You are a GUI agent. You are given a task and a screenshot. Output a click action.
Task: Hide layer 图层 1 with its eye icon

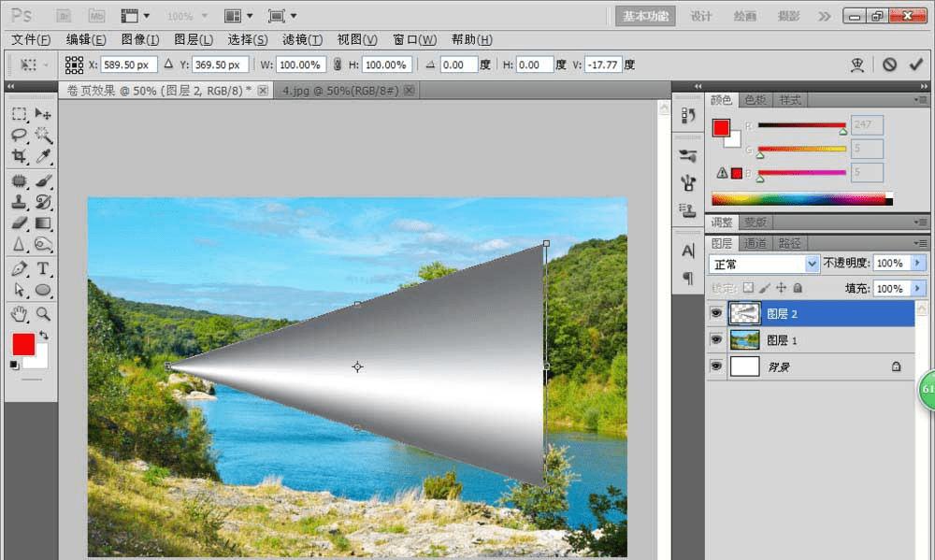click(x=716, y=340)
